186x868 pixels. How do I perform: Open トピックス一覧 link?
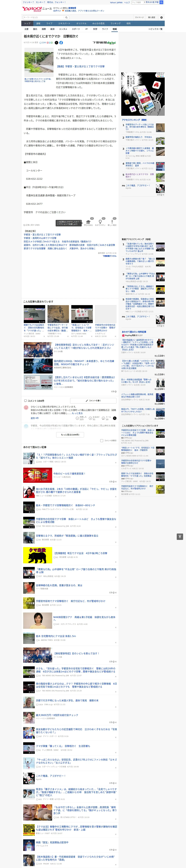point(155,29)
